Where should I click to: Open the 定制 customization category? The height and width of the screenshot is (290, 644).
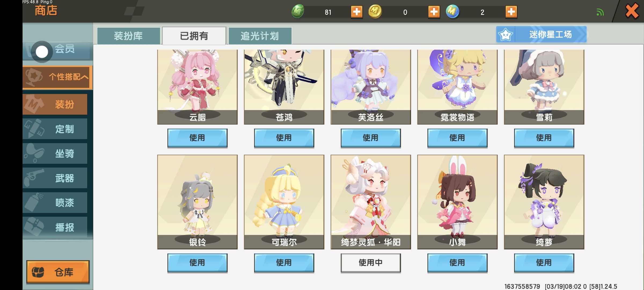point(55,129)
